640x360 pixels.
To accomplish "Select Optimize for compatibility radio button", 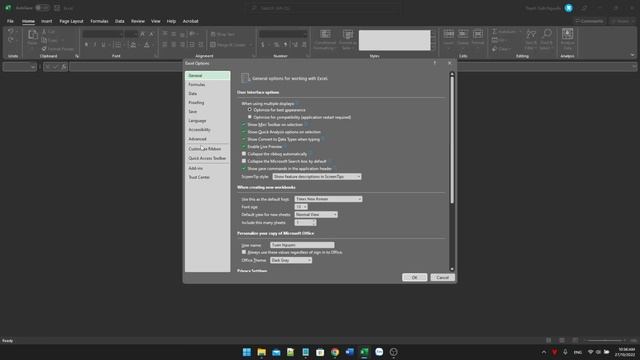I will point(250,117).
